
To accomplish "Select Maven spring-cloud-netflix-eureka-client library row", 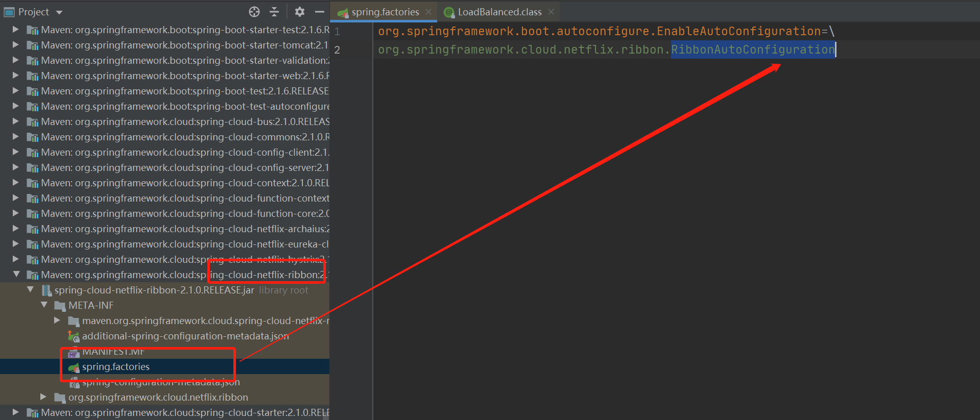I will [x=164, y=244].
